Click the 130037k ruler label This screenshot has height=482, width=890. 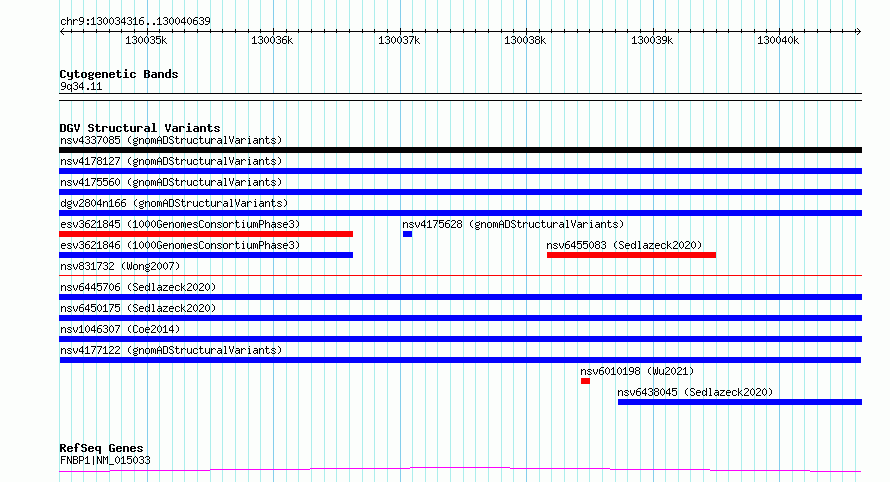[399, 40]
